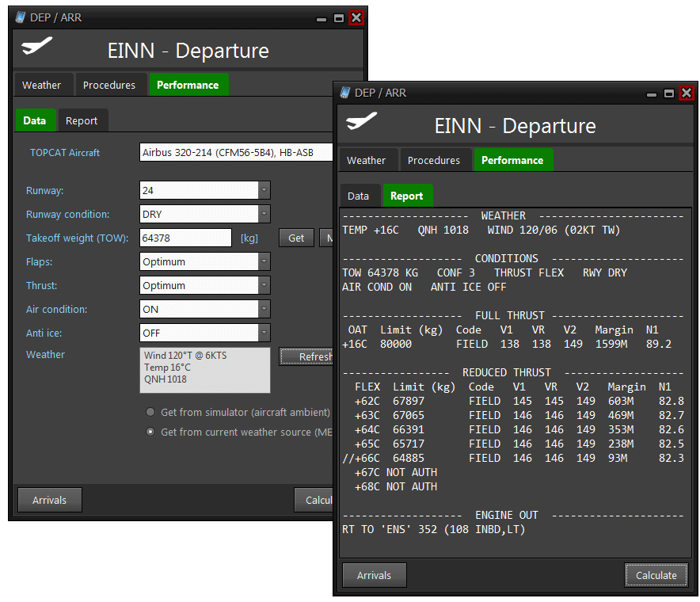Open Procedures tab in front window
Image resolution: width=700 pixels, height=602 pixels.
point(434,160)
